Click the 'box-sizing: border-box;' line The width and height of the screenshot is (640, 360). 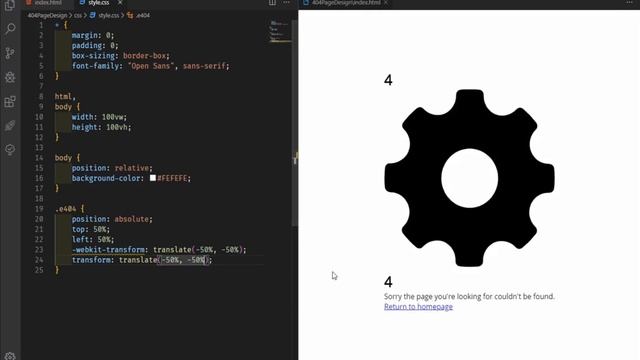121,56
